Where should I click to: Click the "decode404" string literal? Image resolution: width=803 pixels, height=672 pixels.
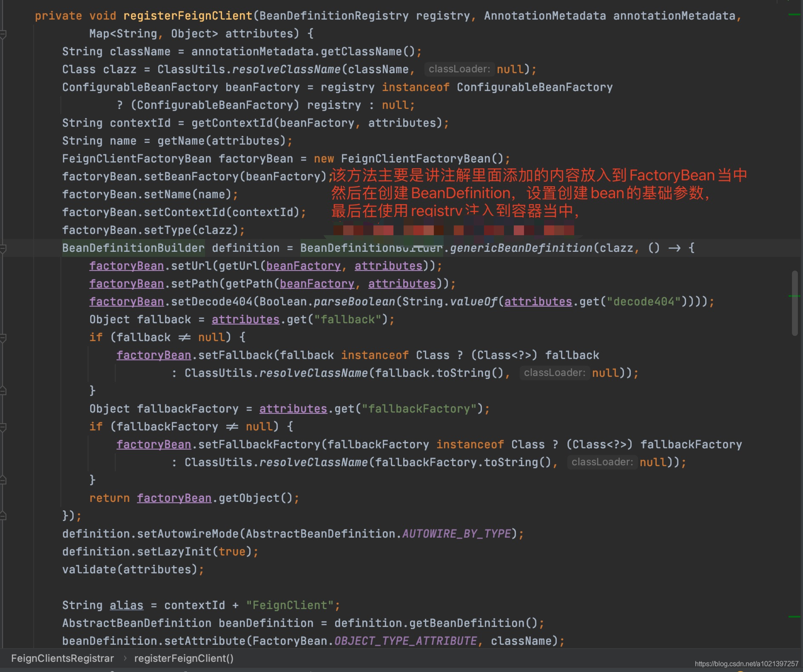[x=644, y=302]
